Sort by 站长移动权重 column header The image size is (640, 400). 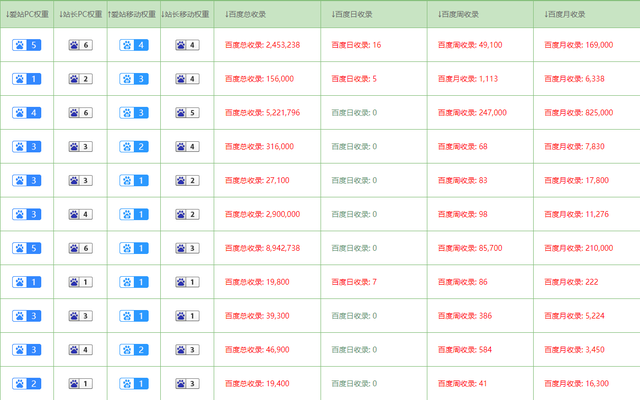[185, 14]
